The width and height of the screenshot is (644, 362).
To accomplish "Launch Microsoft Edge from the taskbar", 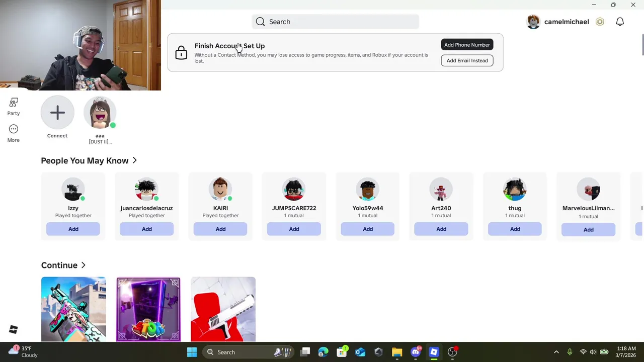I will coord(323,352).
